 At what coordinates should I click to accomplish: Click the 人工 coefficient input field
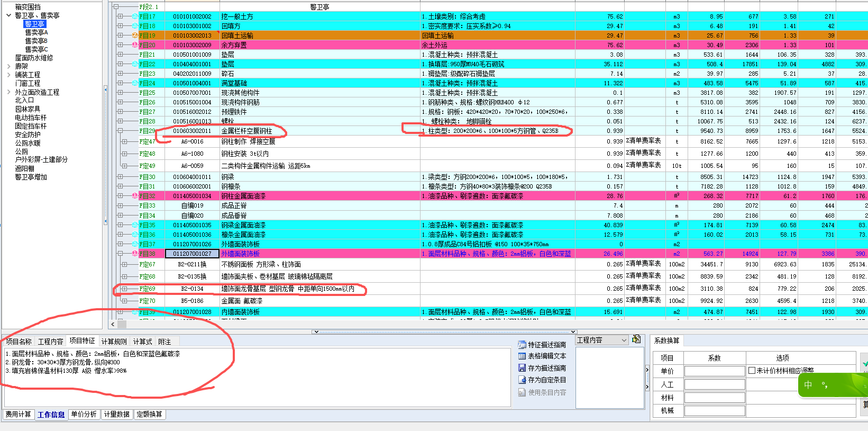click(714, 384)
